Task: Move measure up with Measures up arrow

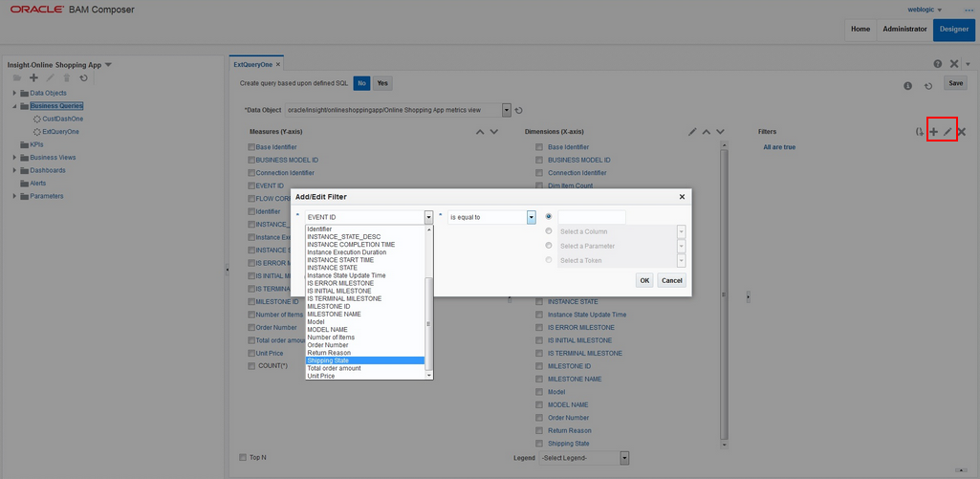Action: pos(480,132)
